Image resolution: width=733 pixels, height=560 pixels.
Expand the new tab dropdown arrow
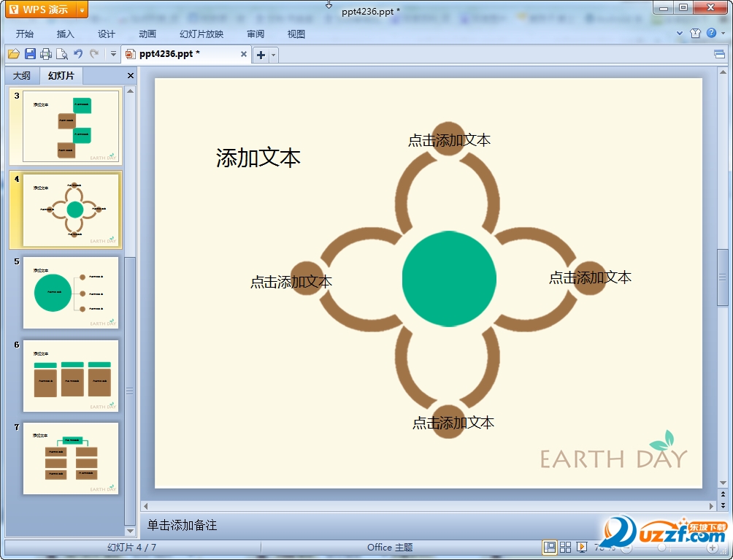point(274,55)
